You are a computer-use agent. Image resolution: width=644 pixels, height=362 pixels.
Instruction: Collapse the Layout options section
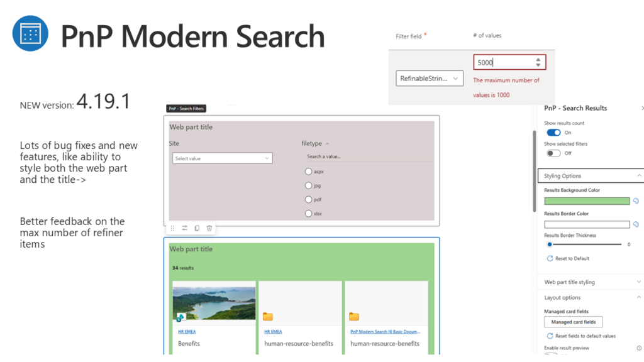click(639, 297)
